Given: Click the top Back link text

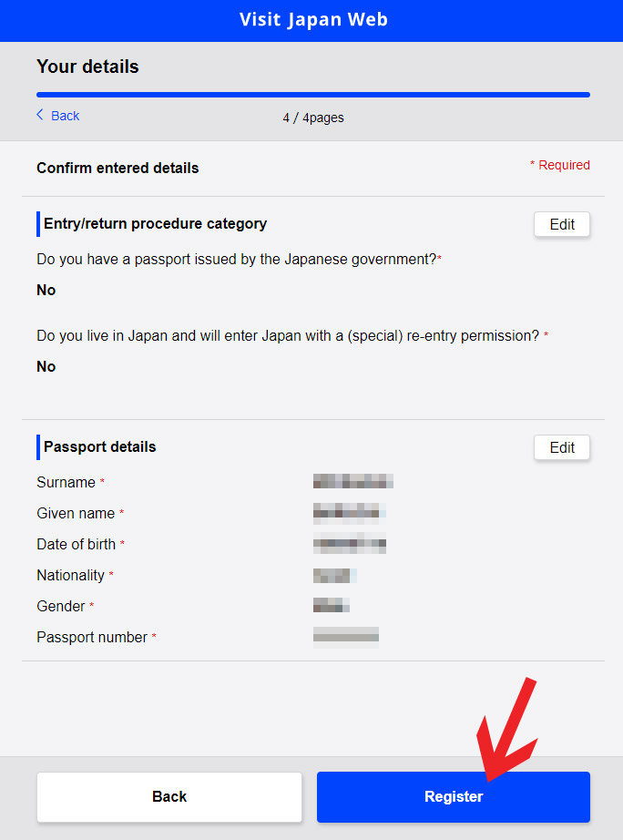Looking at the screenshot, I should (65, 116).
